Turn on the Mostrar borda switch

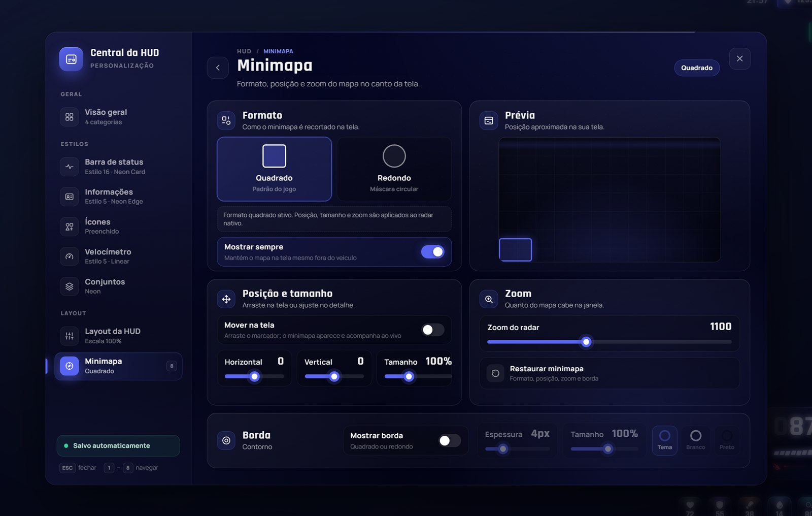tap(450, 440)
